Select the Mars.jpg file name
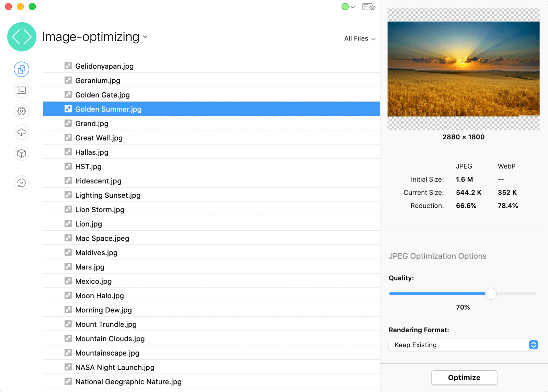 (90, 267)
